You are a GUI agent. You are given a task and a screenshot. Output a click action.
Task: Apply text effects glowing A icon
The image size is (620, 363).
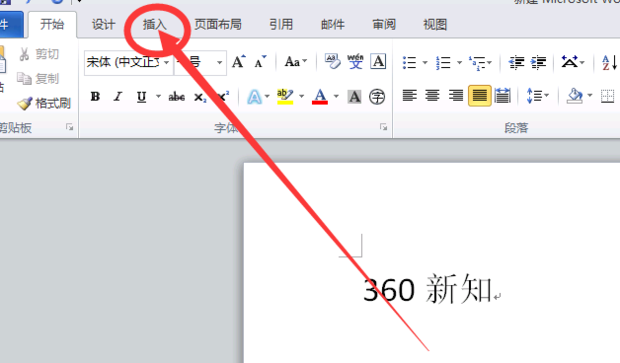[254, 96]
